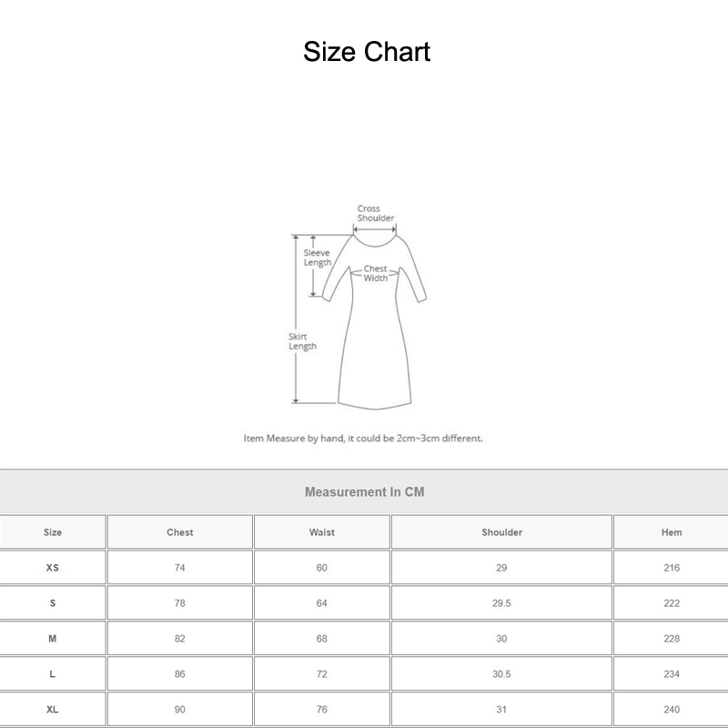Click the M size row label
This screenshot has width=728, height=728.
click(x=53, y=639)
